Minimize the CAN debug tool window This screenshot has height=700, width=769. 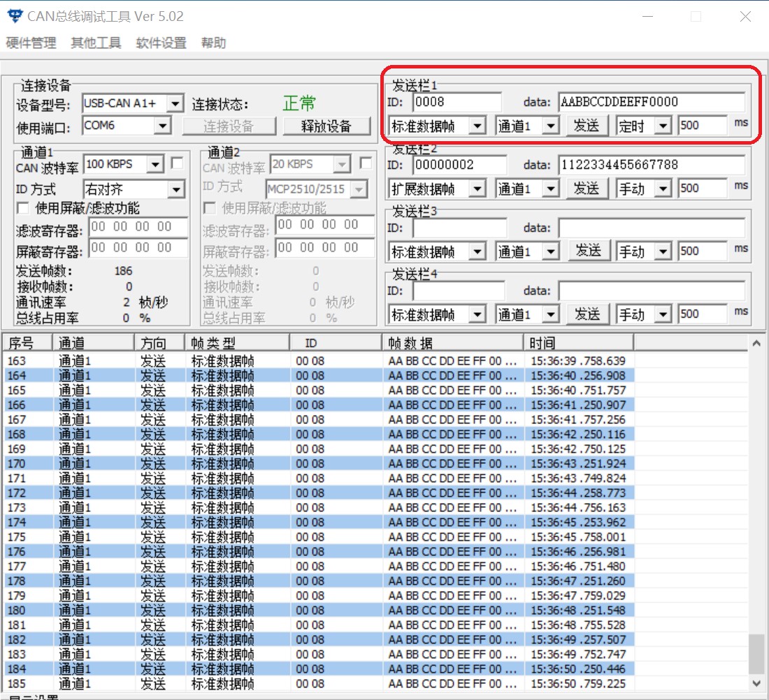(x=648, y=17)
